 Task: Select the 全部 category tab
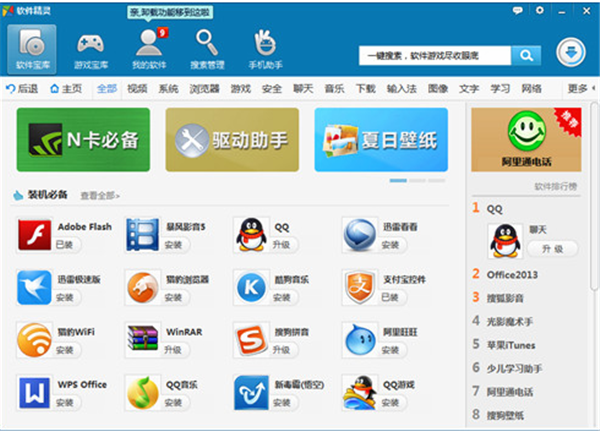107,88
